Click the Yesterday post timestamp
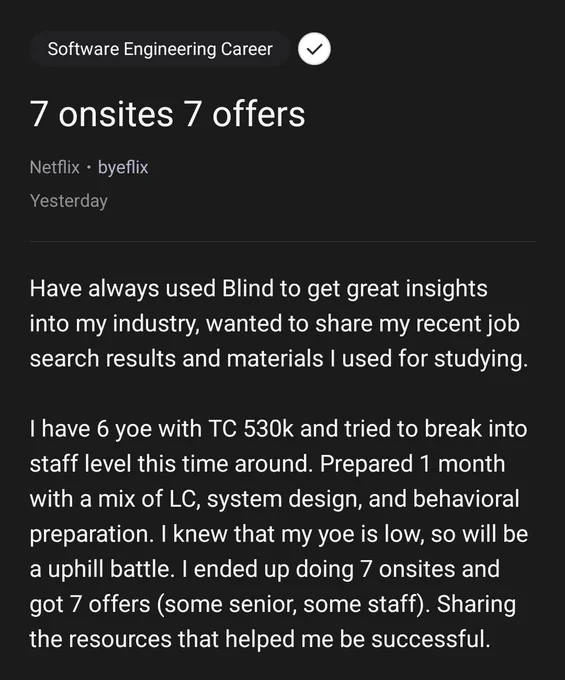Screen dimensions: 565x680 69,201
